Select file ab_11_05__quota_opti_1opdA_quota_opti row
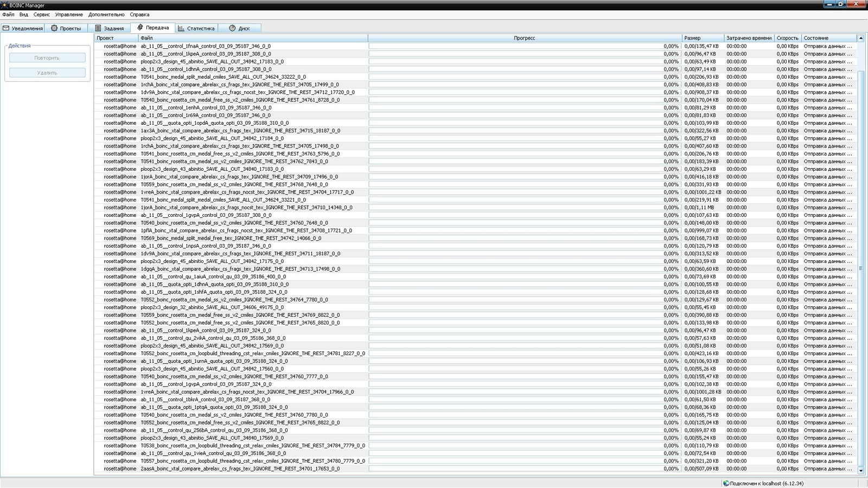The width and height of the screenshot is (868, 488). point(214,123)
